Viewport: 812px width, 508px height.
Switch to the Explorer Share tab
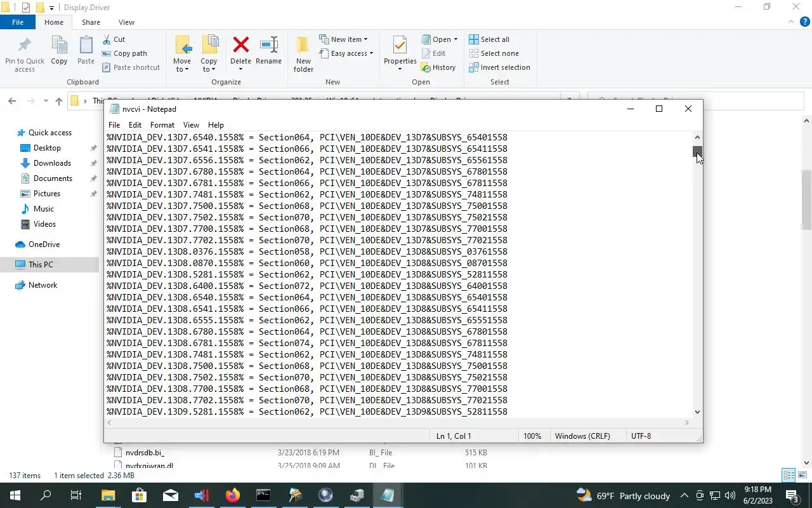(91, 22)
